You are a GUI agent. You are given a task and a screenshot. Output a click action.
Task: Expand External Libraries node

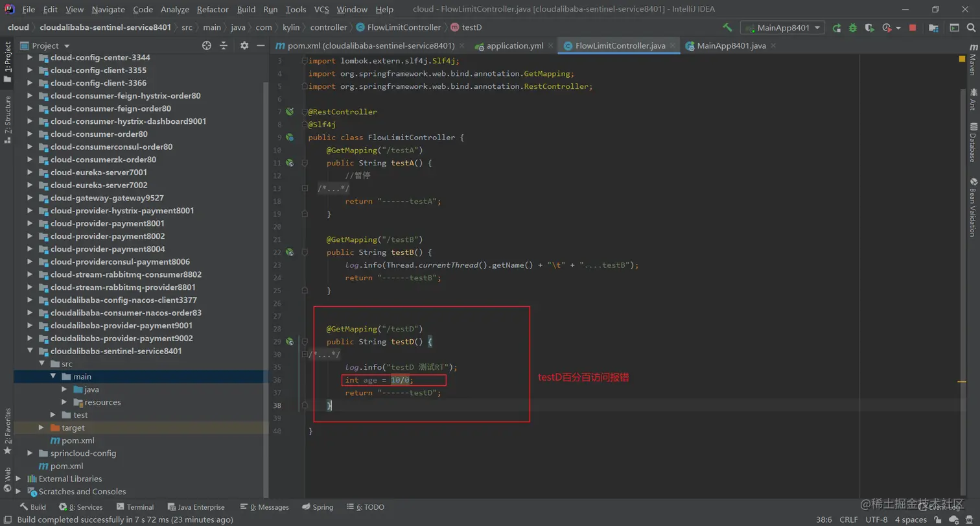point(19,479)
